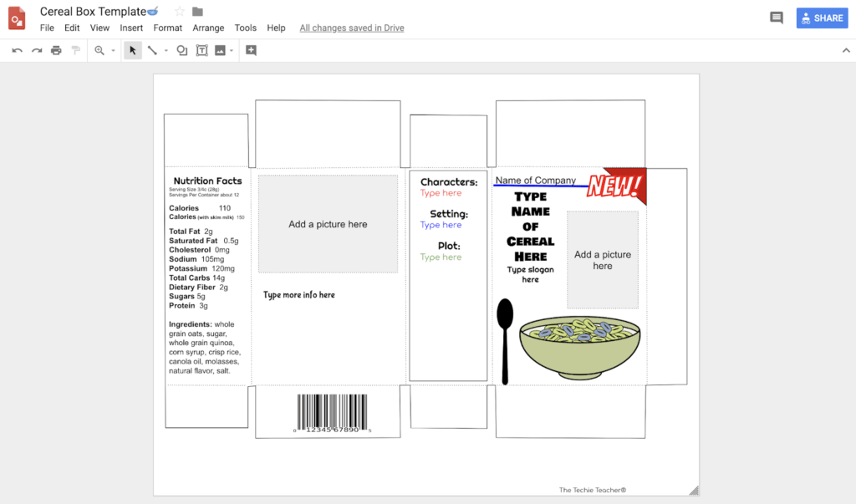Open the Insert image dropdown arrow
Image resolution: width=856 pixels, height=504 pixels.
click(x=232, y=50)
